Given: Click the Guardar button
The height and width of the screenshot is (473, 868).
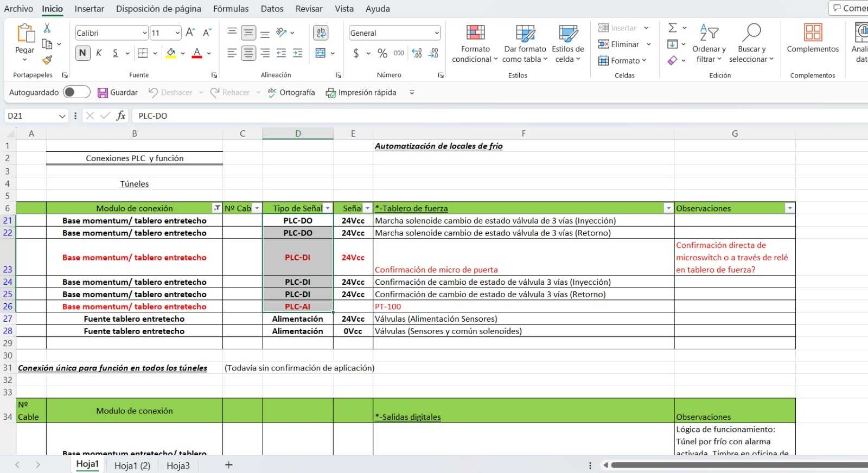Looking at the screenshot, I should (118, 92).
